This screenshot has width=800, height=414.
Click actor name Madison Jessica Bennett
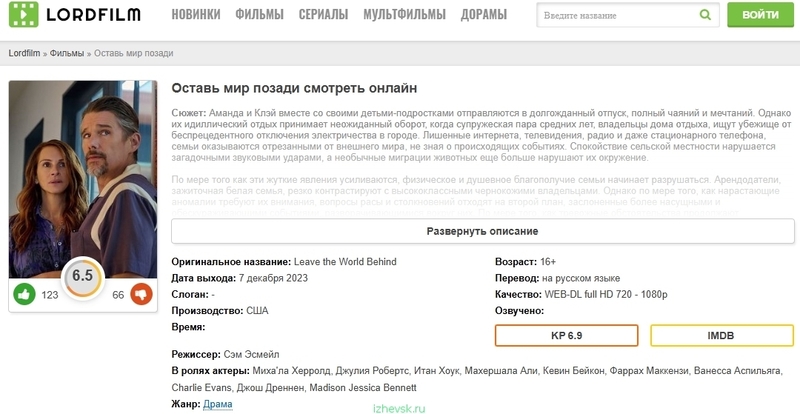[363, 388]
